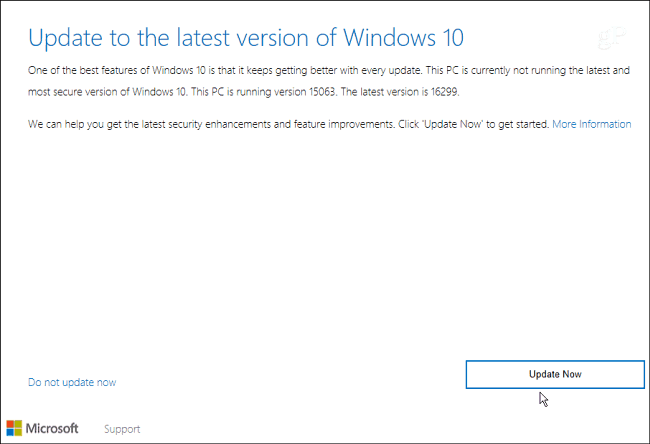
Task: Click the phrase The latest version is
Action: click(384, 92)
